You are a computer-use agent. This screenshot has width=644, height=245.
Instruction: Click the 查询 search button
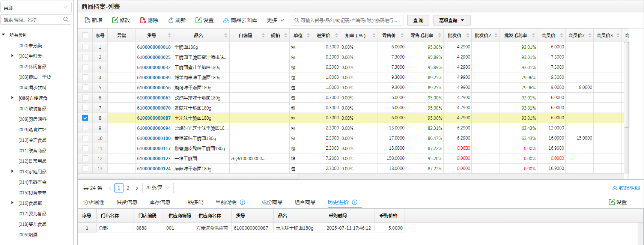click(x=418, y=20)
